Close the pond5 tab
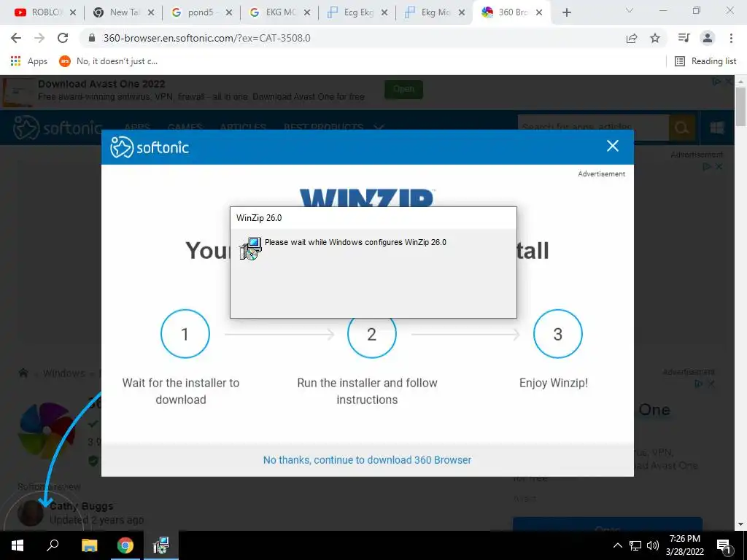Image resolution: width=747 pixels, height=560 pixels. click(229, 13)
